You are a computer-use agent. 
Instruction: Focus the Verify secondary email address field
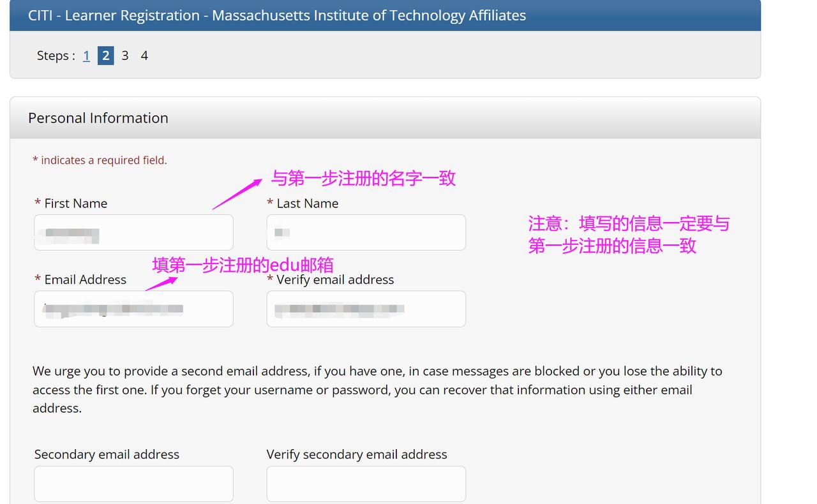(366, 484)
